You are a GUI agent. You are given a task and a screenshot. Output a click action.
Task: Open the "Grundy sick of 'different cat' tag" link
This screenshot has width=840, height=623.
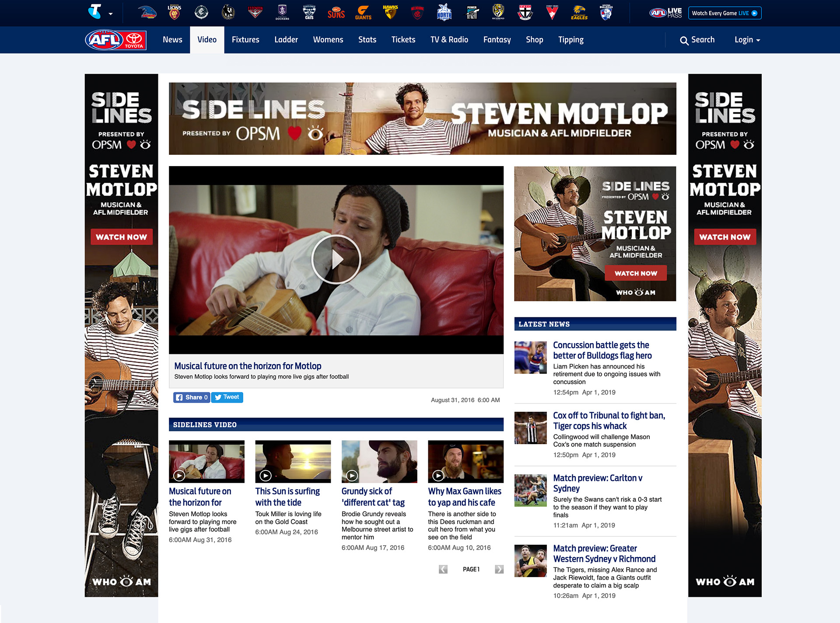373,497
